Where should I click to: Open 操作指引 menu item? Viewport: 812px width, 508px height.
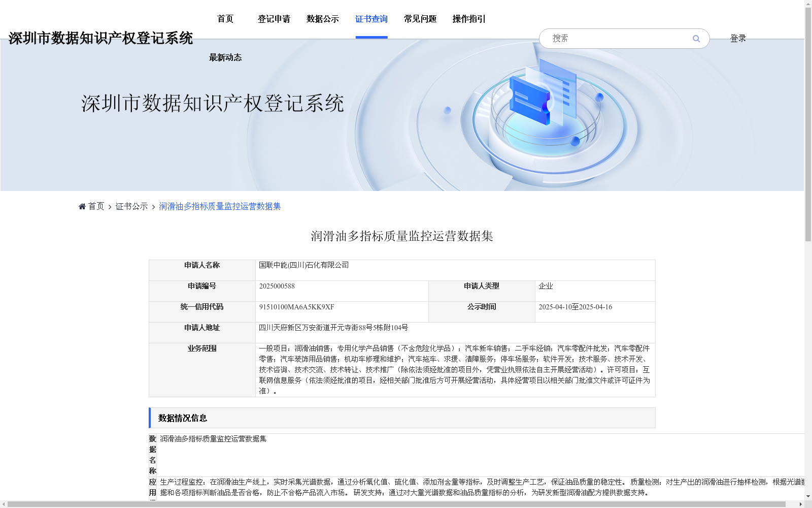coord(469,19)
